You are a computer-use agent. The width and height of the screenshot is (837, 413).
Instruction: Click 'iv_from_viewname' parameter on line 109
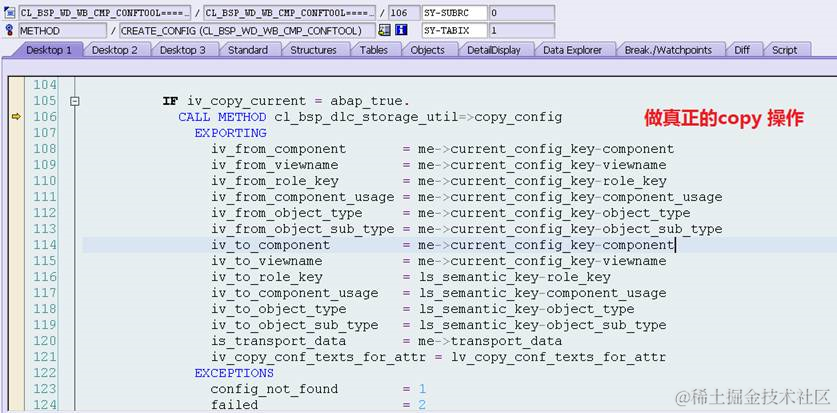coord(274,165)
